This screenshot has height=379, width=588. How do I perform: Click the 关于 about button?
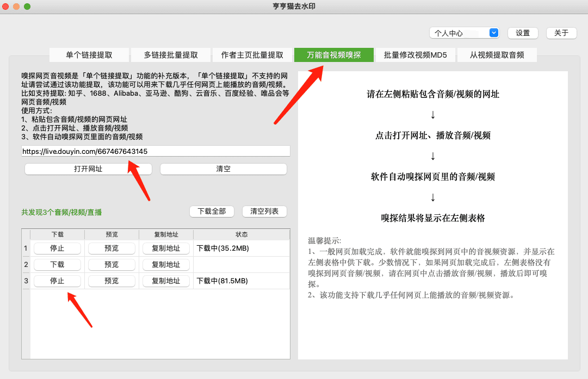pyautogui.click(x=561, y=33)
